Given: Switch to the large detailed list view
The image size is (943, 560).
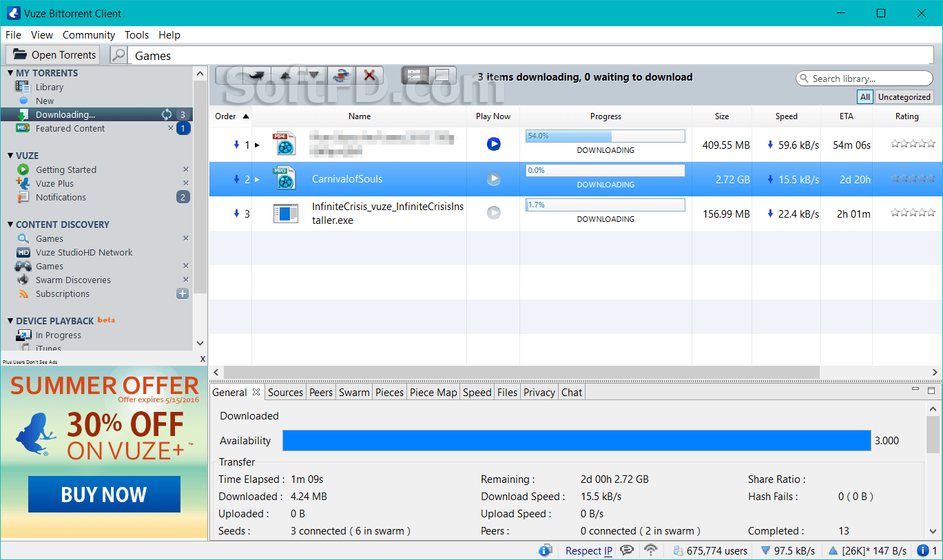Looking at the screenshot, I should click(415, 75).
